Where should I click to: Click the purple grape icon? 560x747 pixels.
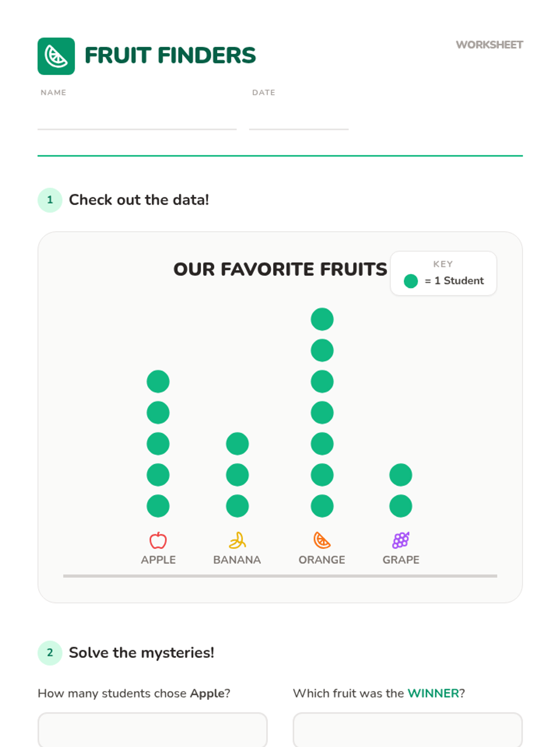[401, 540]
